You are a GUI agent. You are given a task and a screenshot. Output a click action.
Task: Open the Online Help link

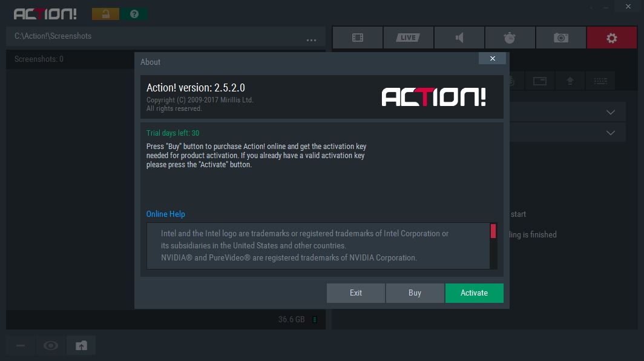tap(165, 214)
